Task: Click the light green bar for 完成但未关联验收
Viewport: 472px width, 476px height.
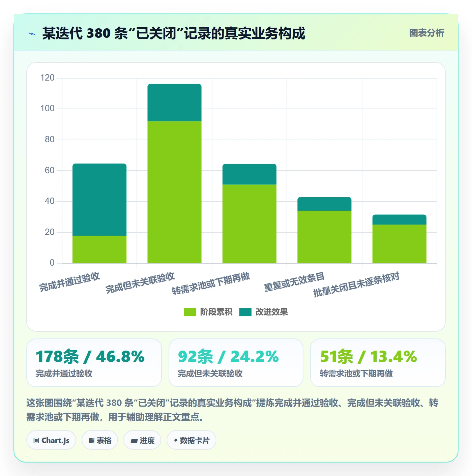Action: click(x=174, y=192)
